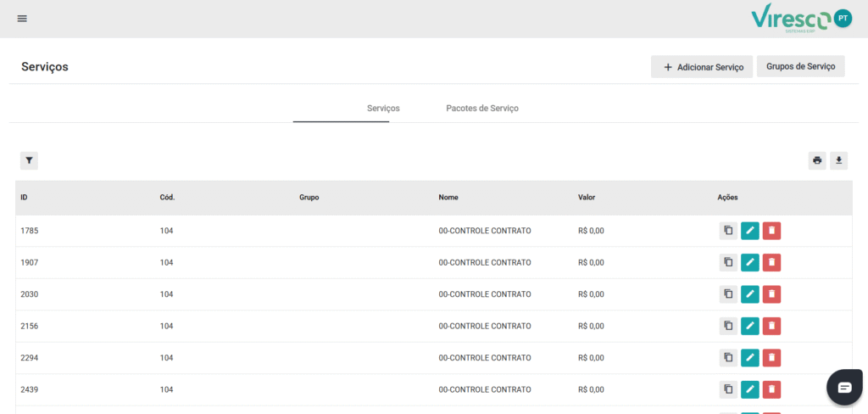Sort table by the Nome column header
This screenshot has width=868, height=414.
(448, 198)
